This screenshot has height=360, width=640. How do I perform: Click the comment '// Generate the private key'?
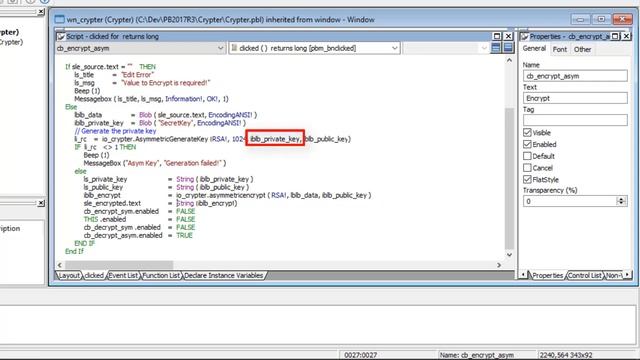point(115,131)
